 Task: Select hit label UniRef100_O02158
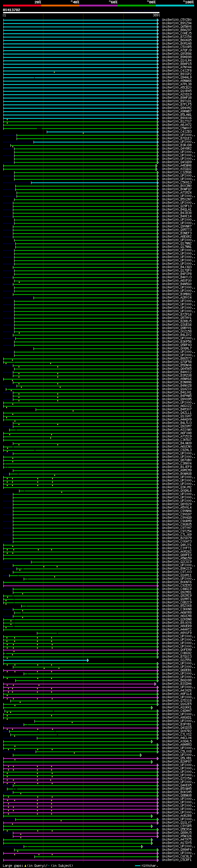tap(177, 332)
